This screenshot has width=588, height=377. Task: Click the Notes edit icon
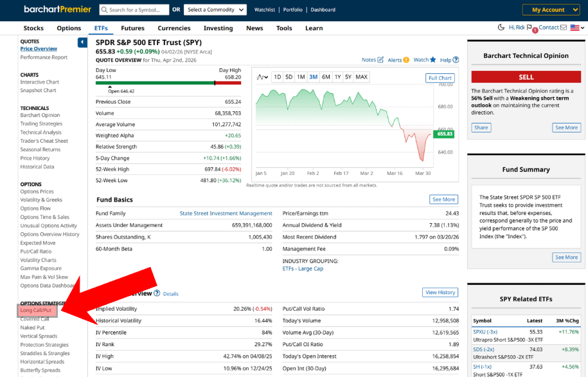(380, 60)
